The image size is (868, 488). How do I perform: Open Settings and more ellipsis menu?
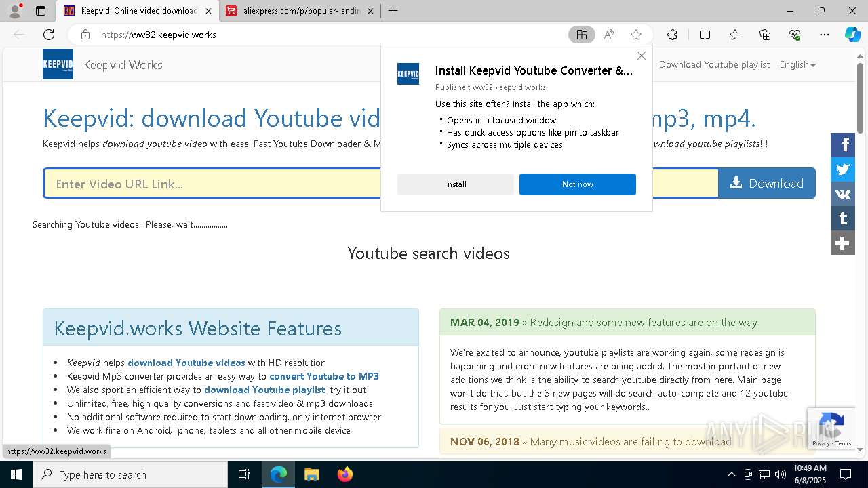point(825,35)
